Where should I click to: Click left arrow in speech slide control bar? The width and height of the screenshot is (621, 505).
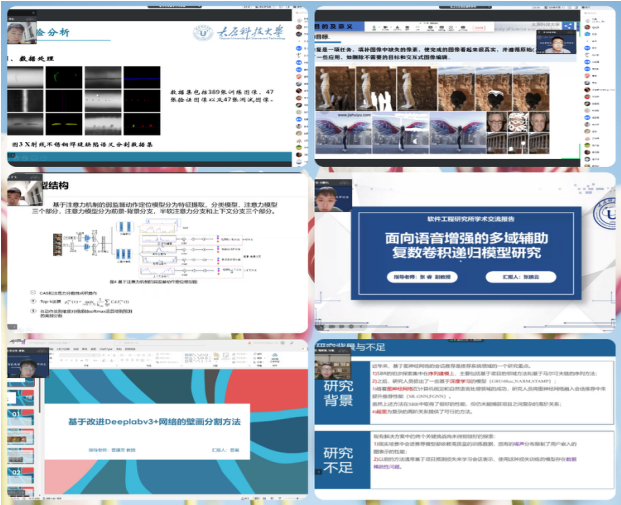[x=361, y=327]
